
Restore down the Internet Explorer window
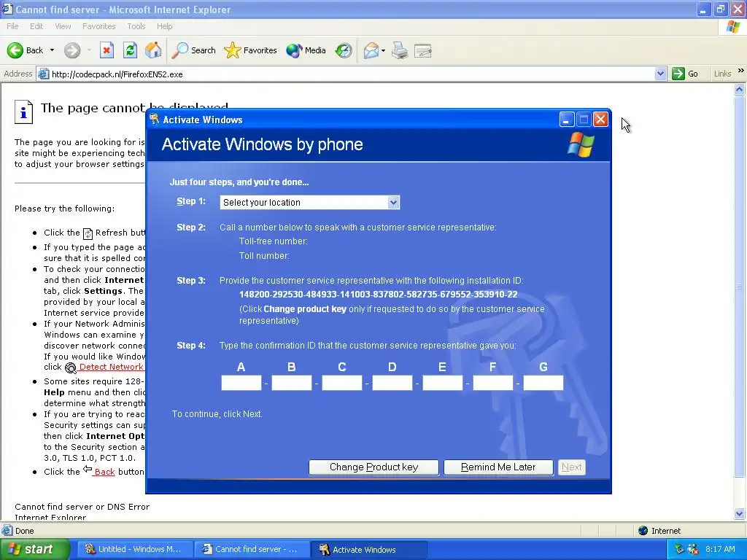(x=721, y=9)
